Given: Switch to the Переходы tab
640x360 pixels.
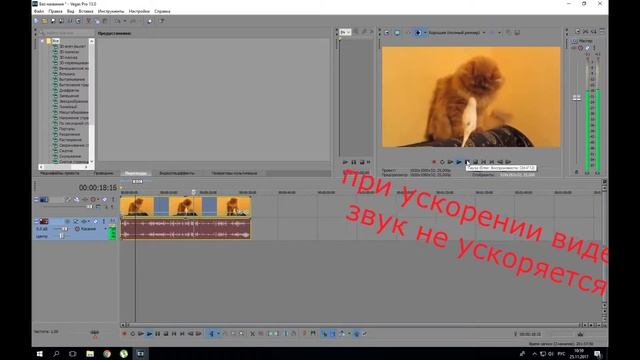Looking at the screenshot, I should (136, 173).
